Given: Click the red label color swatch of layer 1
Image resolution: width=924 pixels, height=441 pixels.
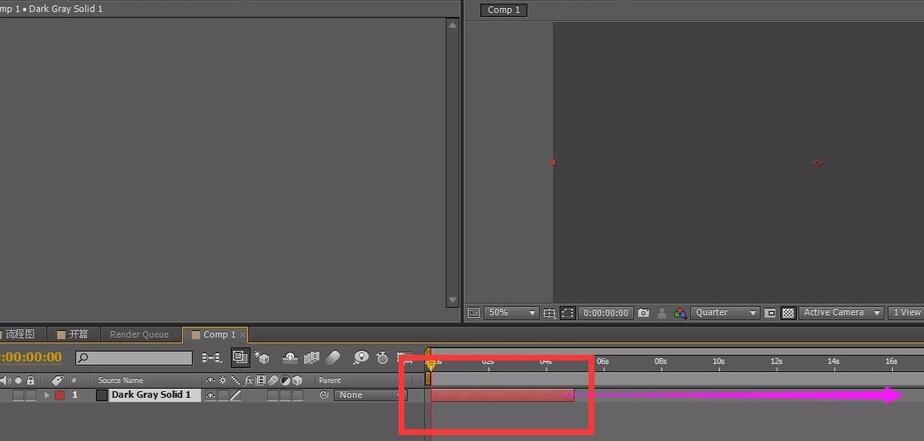Looking at the screenshot, I should tap(60, 395).
